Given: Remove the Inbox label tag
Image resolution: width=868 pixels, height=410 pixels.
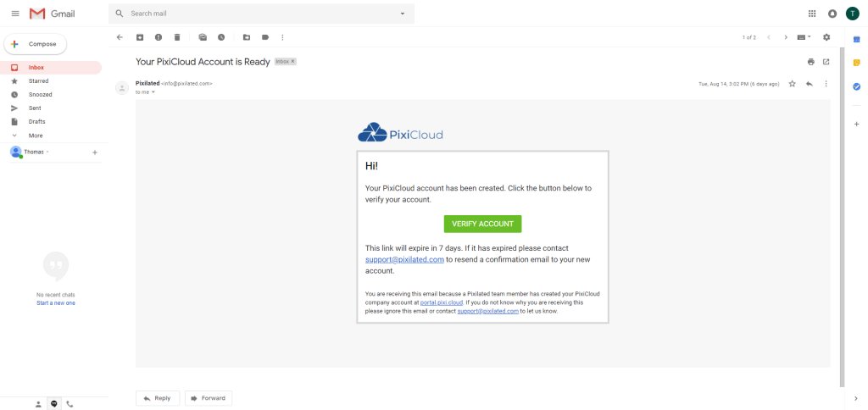Looking at the screenshot, I should pos(292,62).
